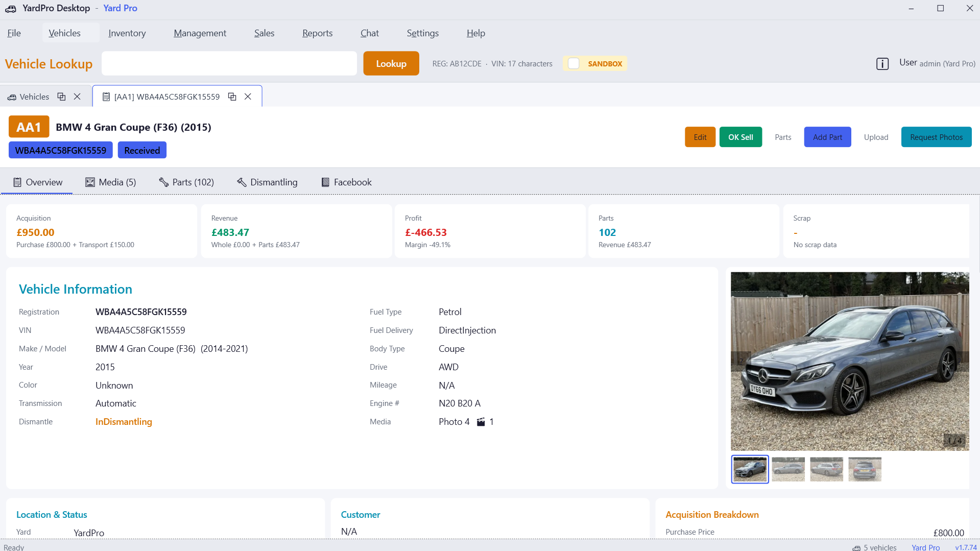Click the Acquisition Breakdown heading
980x551 pixels.
pyautogui.click(x=712, y=515)
